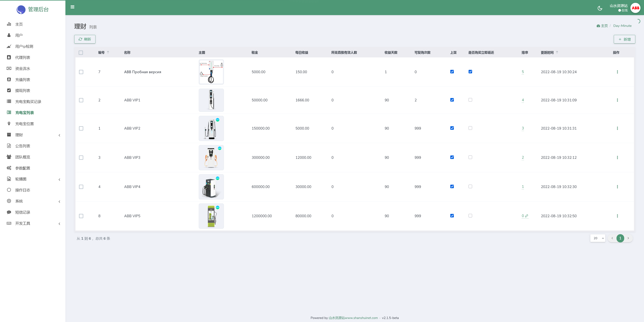The width and height of the screenshot is (644, 322).
Task: Open the ABB VIP1 product thumbnail
Action: point(211,100)
